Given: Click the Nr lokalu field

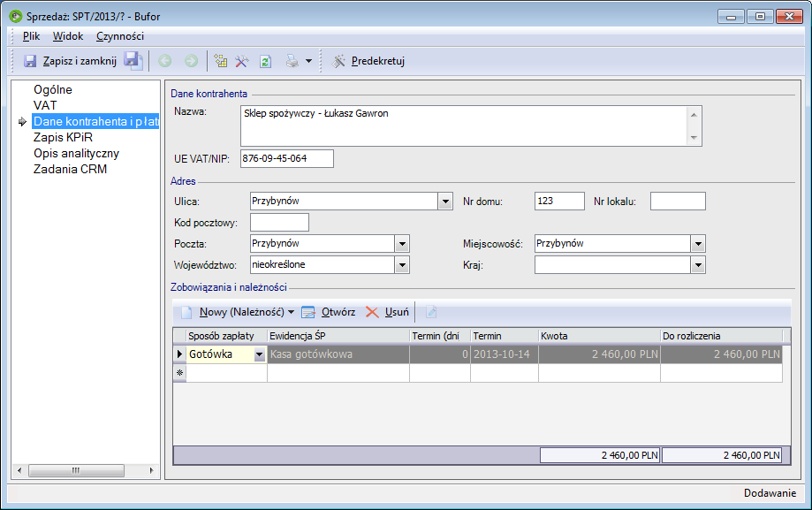Looking at the screenshot, I should point(678,202).
